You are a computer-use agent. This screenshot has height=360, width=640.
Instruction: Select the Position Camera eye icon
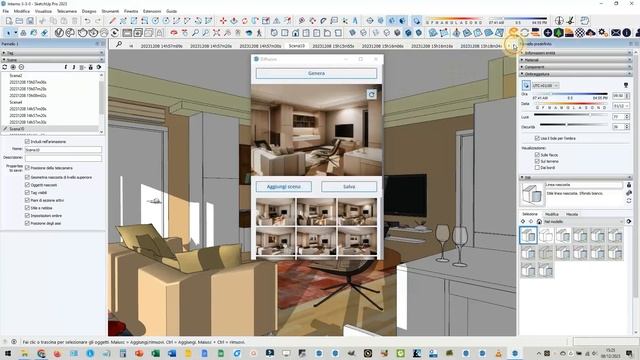coord(249,33)
